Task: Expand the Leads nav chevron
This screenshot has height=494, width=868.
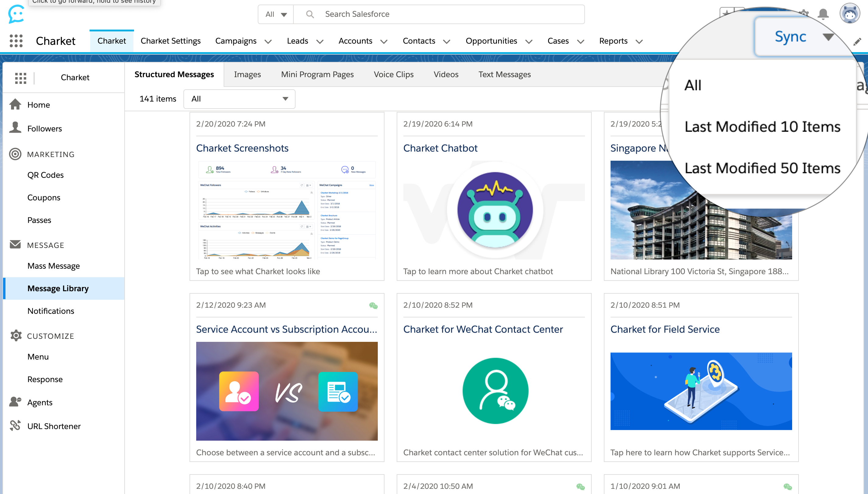Action: tap(320, 42)
